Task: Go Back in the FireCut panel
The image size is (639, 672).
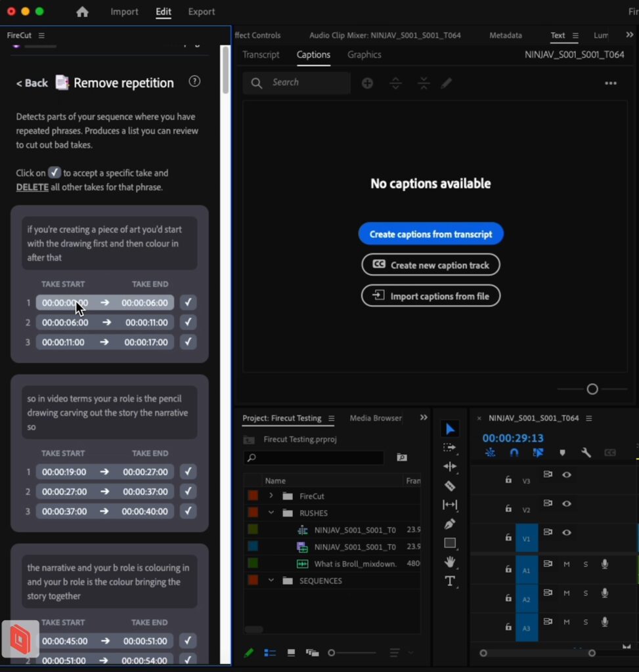Action: (x=31, y=83)
